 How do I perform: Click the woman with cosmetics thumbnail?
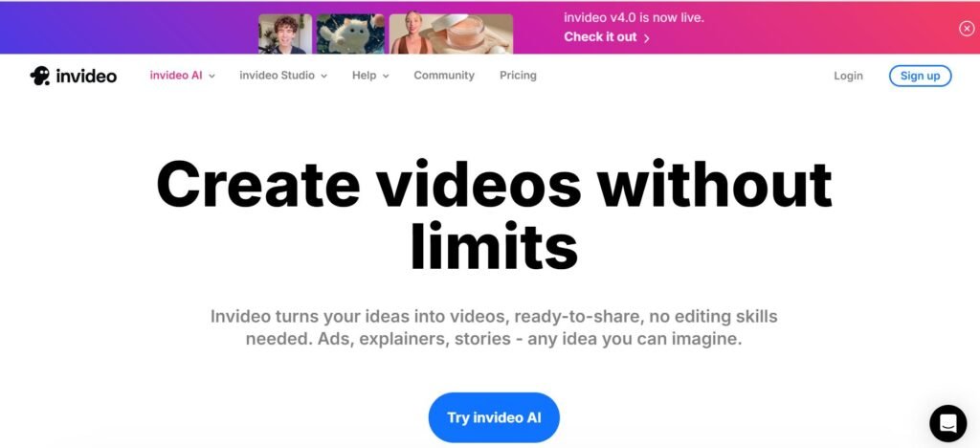point(450,34)
